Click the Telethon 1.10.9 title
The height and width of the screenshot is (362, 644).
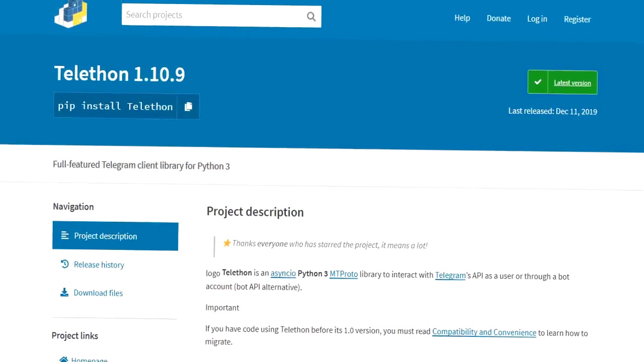[120, 73]
